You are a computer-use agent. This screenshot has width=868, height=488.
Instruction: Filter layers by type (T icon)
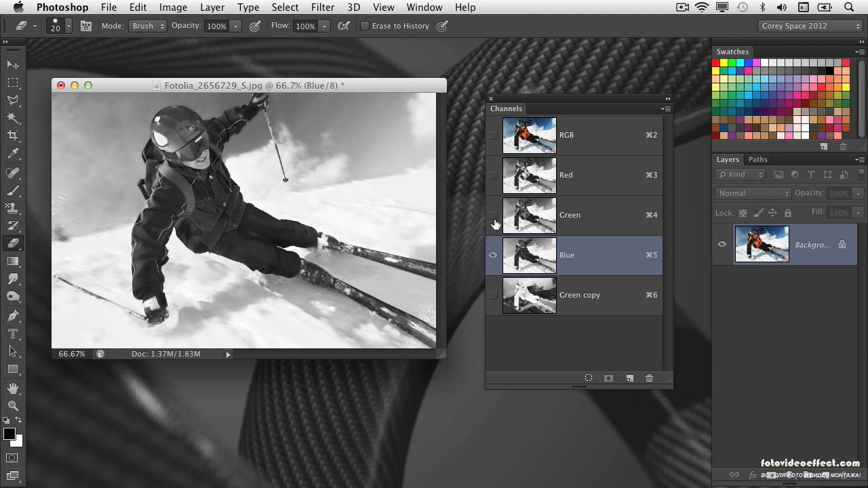pos(810,175)
